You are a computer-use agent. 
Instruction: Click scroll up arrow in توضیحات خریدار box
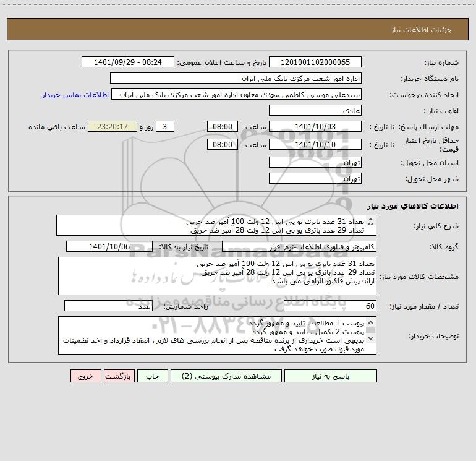(x=370, y=322)
